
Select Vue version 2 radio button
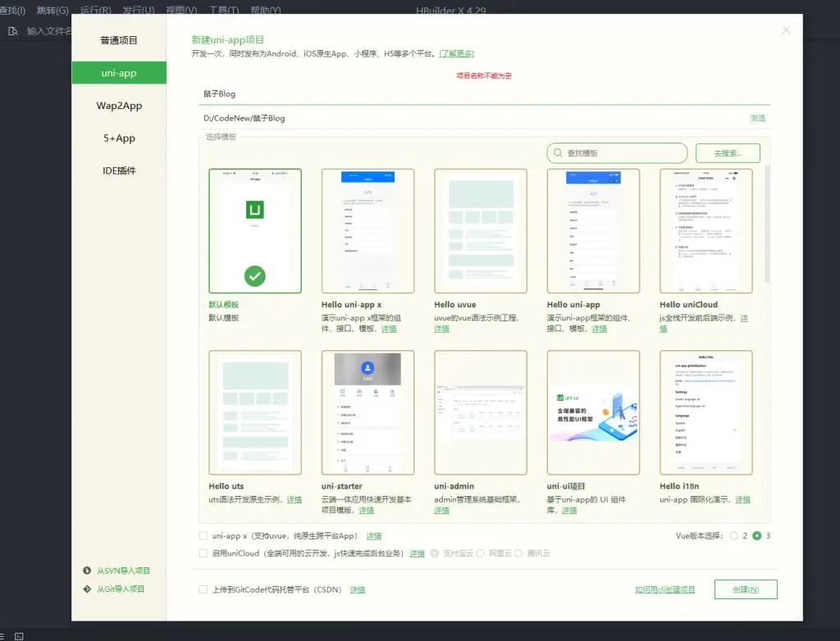[x=734, y=535]
